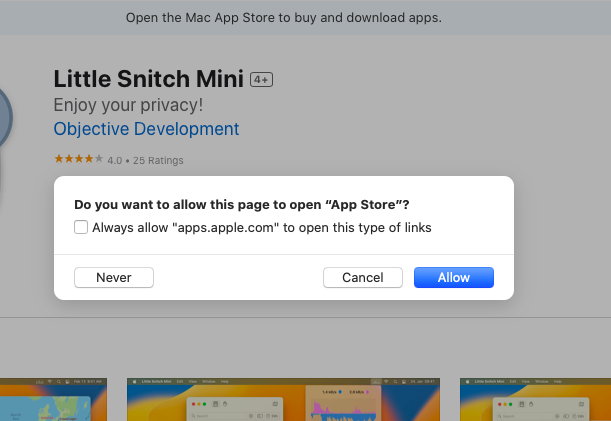Viewport: 611px width, 421px height.
Task: Choose Never in the App Store prompt
Action: click(114, 277)
